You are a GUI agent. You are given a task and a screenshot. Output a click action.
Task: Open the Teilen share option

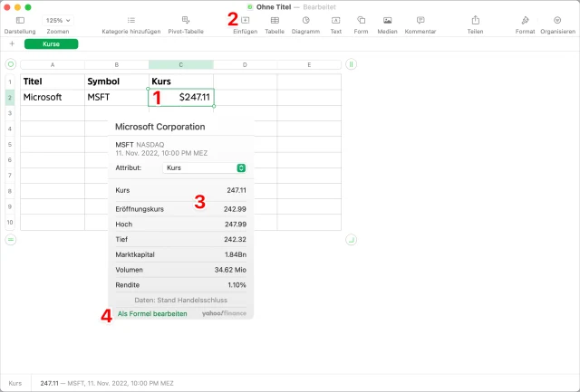pos(475,20)
